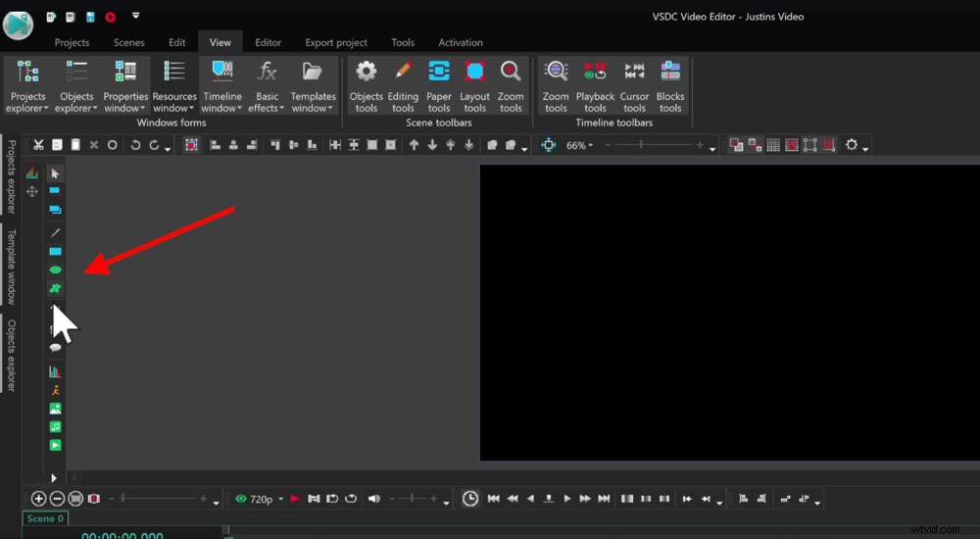Screen dimensions: 980x539
Task: Mute the preview speaker icon
Action: [x=373, y=499]
